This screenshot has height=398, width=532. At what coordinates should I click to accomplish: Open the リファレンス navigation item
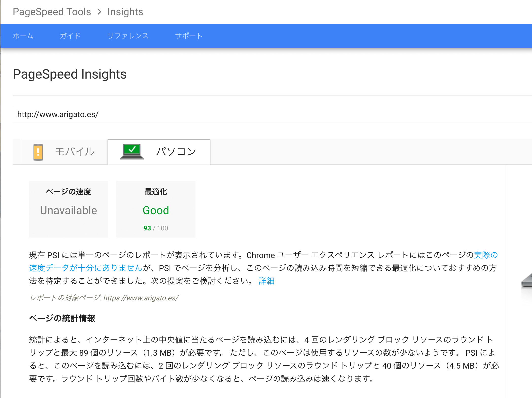click(x=128, y=36)
